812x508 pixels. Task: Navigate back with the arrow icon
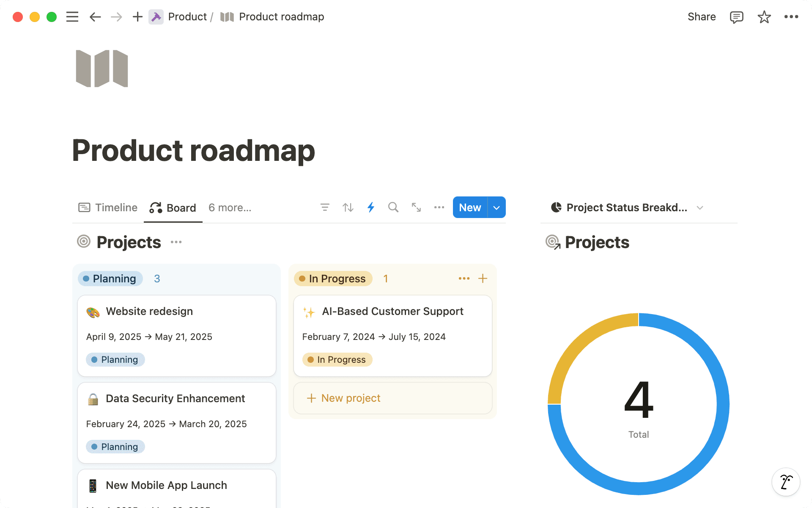(x=95, y=17)
